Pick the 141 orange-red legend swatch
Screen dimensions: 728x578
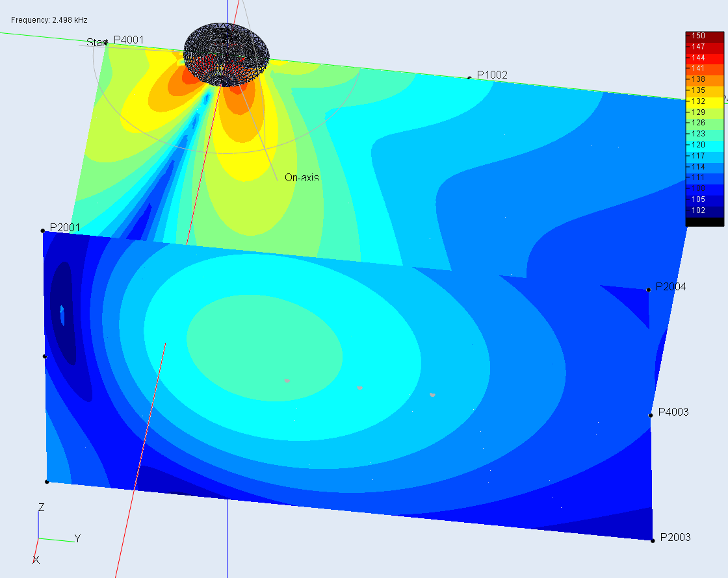coord(705,68)
